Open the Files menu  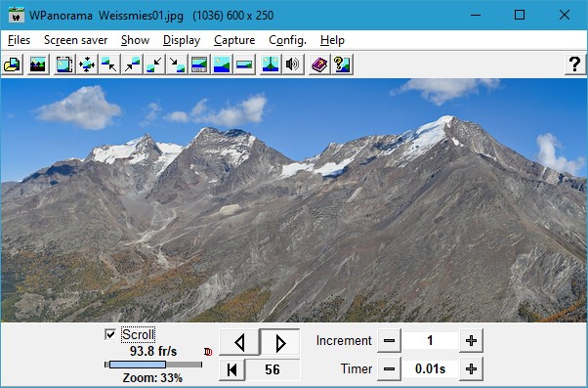click(19, 40)
